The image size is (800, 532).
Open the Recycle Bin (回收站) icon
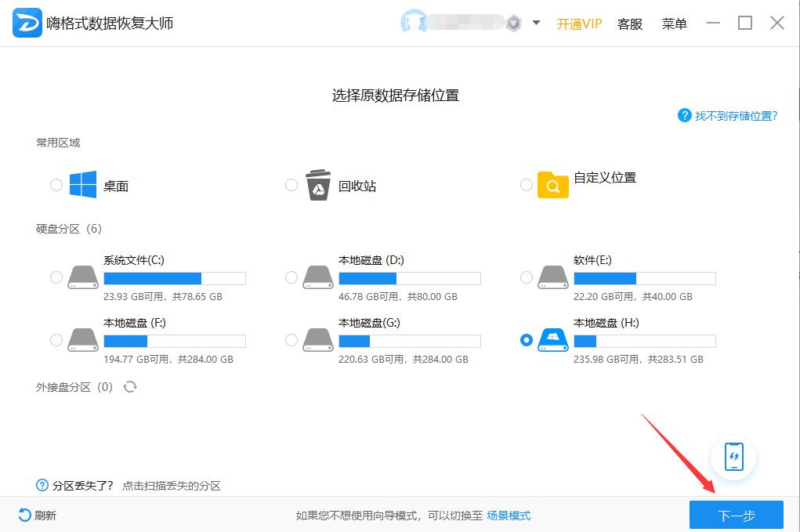[x=317, y=183]
